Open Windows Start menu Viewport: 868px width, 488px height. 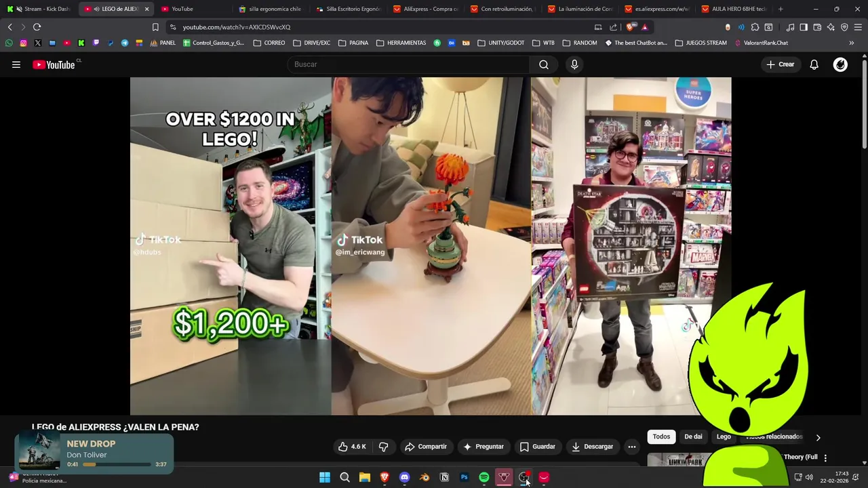[325, 477]
